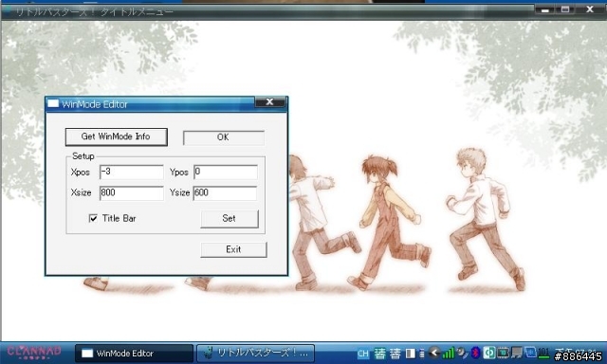Click the chip-shaped tray icon
The image size is (607, 364).
coord(503,353)
